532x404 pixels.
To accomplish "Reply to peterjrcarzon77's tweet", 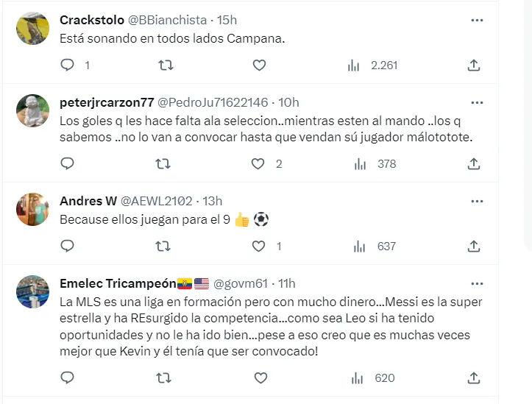I will pyautogui.click(x=67, y=163).
